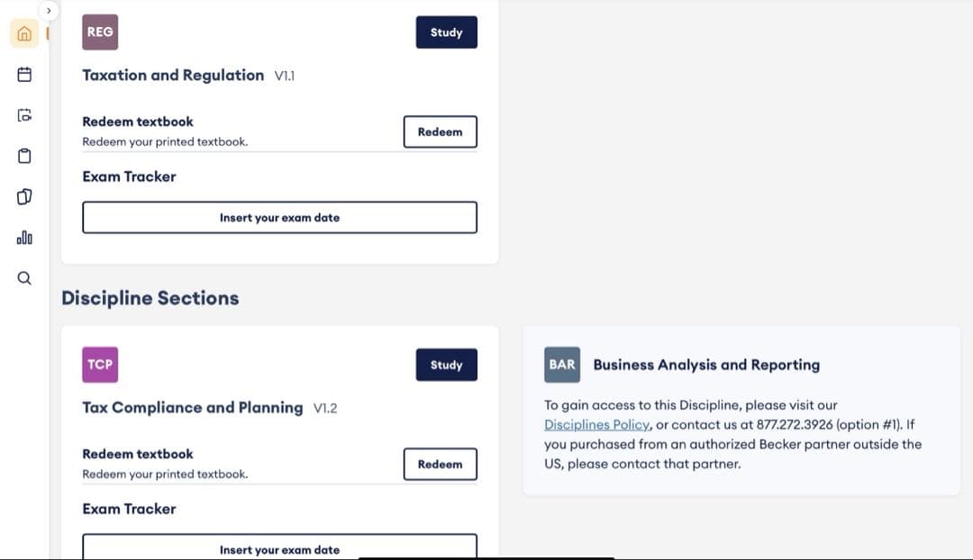
Task: Click the Exam Tracker label under REG
Action: (x=128, y=176)
